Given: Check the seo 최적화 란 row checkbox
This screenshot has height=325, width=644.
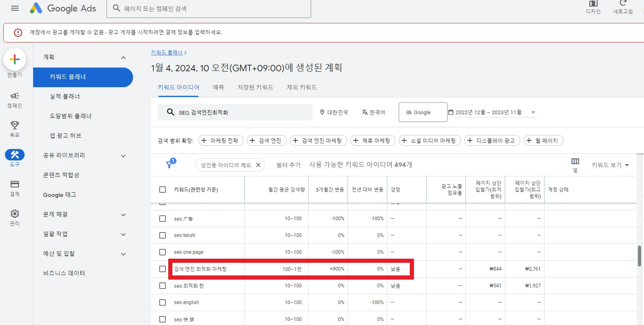Looking at the screenshot, I should 163,286.
